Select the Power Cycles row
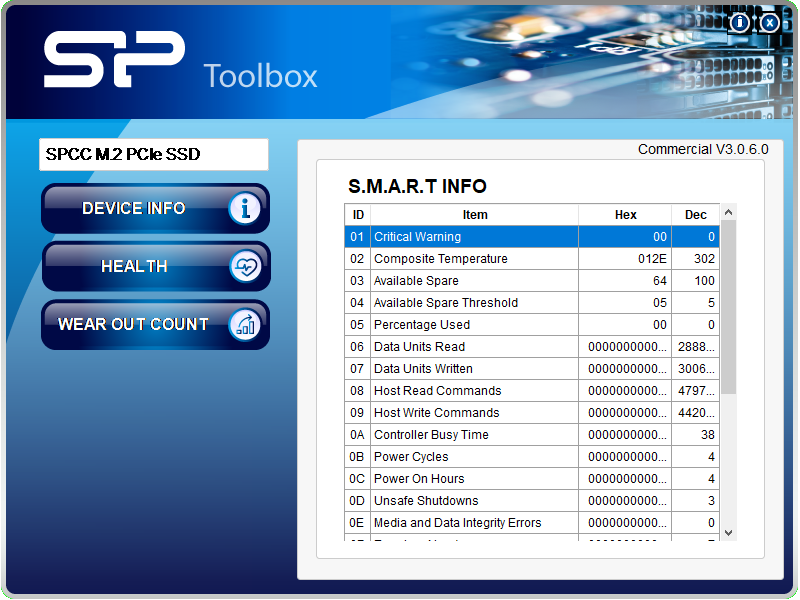This screenshot has height=600, width=800. pyautogui.click(x=532, y=456)
